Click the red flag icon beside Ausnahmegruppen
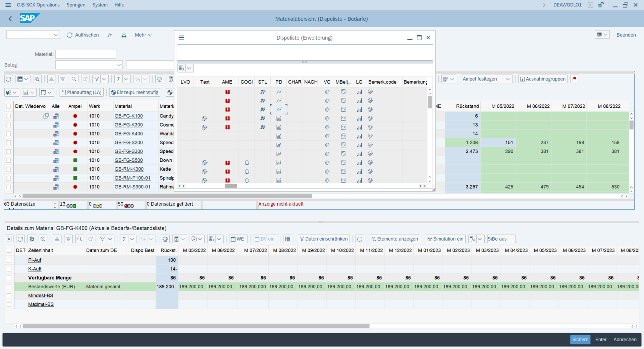The image size is (644, 349). point(575,79)
